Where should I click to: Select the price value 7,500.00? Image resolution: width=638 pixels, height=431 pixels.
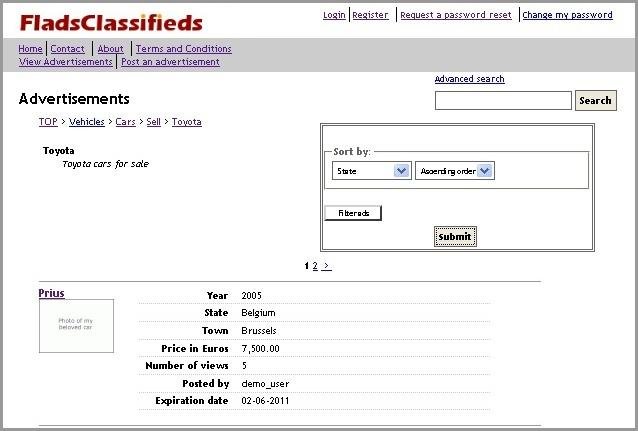260,349
